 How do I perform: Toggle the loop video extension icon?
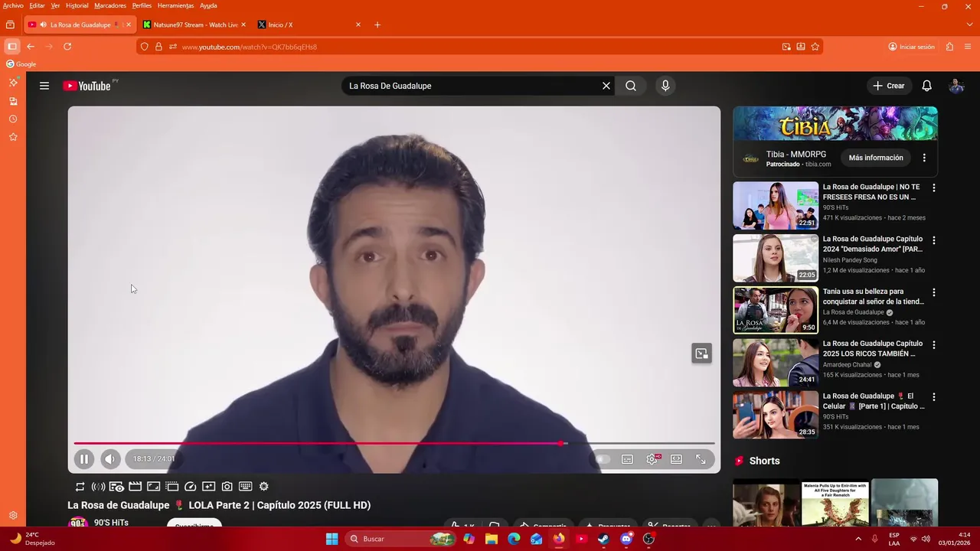pyautogui.click(x=80, y=487)
